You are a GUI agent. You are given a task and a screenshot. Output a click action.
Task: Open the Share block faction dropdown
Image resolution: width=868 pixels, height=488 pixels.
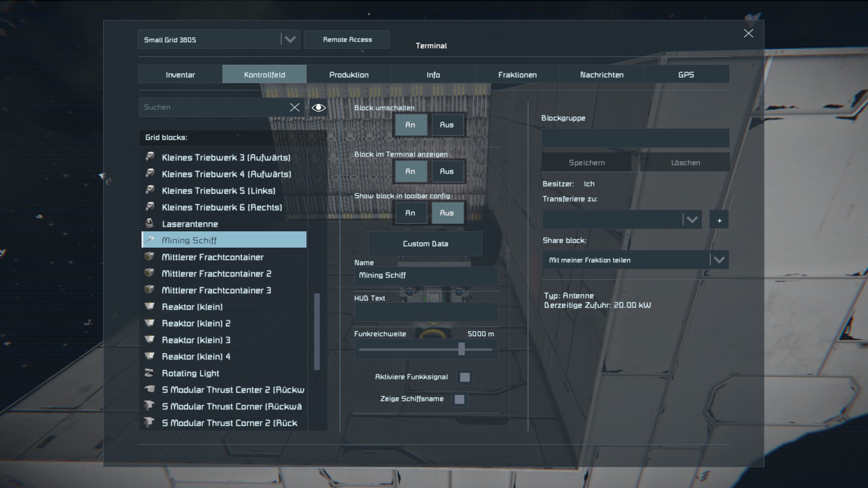[719, 260]
